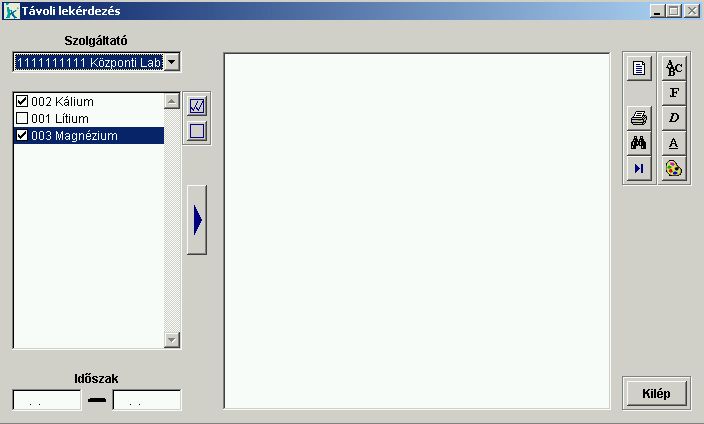Viewport: 704px width, 424px height.
Task: Click the italic D icon button
Action: 674,118
